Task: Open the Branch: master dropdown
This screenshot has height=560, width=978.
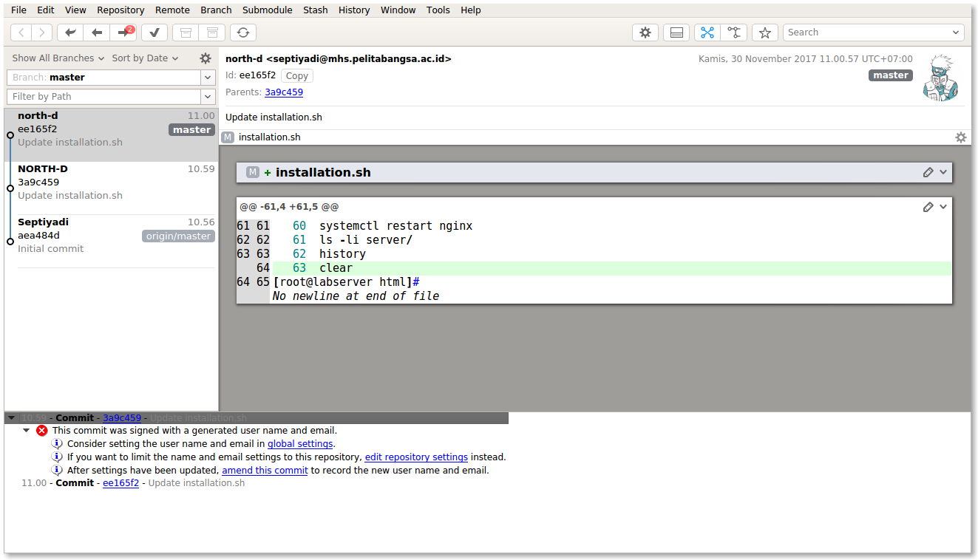Action: click(x=207, y=77)
